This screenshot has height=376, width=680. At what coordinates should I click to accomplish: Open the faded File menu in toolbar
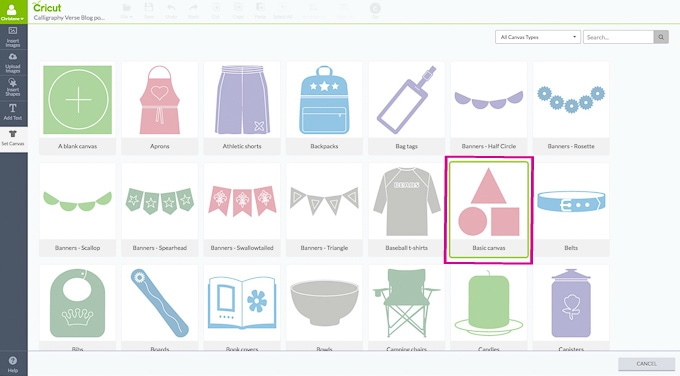click(127, 11)
